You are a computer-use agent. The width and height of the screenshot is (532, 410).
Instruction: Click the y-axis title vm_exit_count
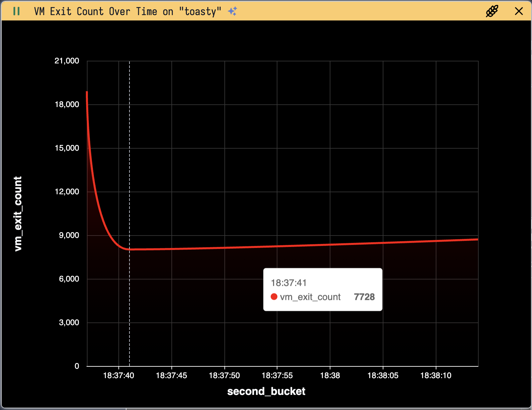[x=18, y=214]
